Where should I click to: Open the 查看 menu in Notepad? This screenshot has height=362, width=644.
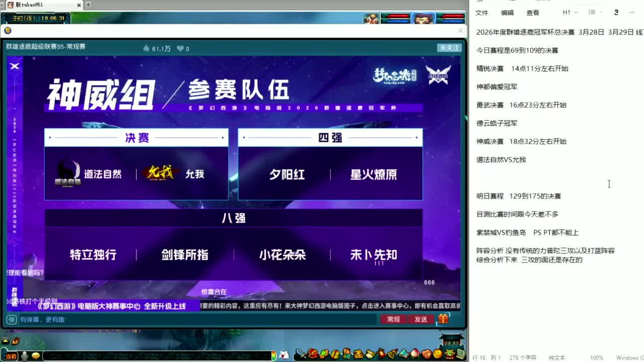coord(533,13)
